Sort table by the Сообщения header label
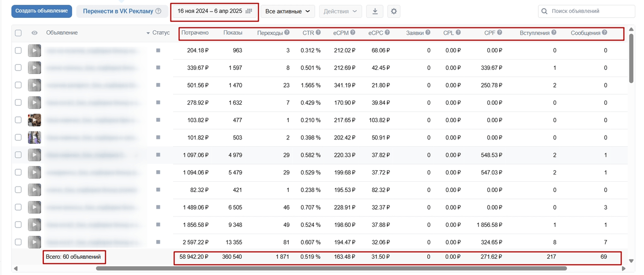 (585, 33)
